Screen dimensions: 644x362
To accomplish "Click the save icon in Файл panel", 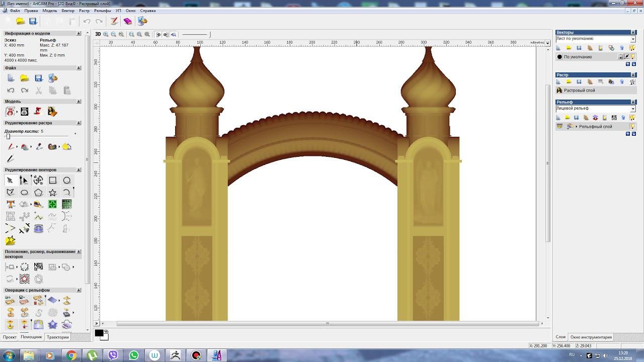I will pyautogui.click(x=38, y=78).
